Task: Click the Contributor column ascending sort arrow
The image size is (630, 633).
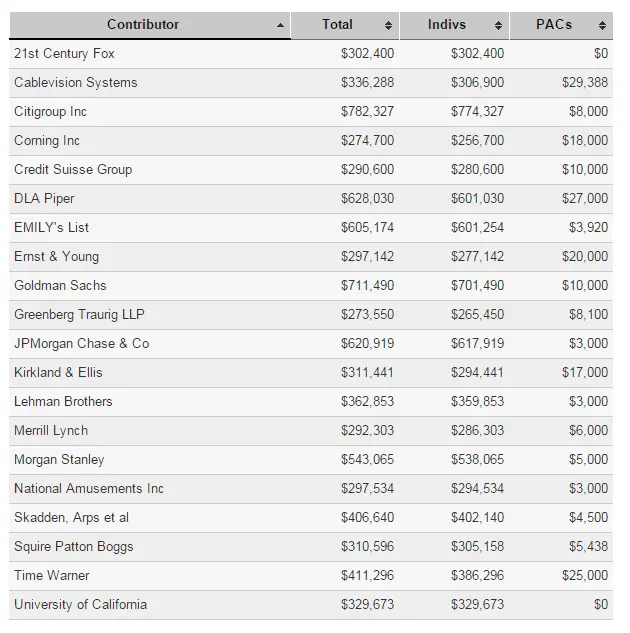Action: 280,26
